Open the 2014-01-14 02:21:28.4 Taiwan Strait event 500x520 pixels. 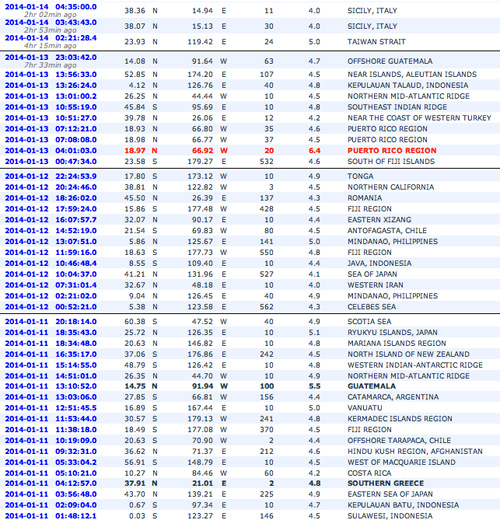click(51, 38)
